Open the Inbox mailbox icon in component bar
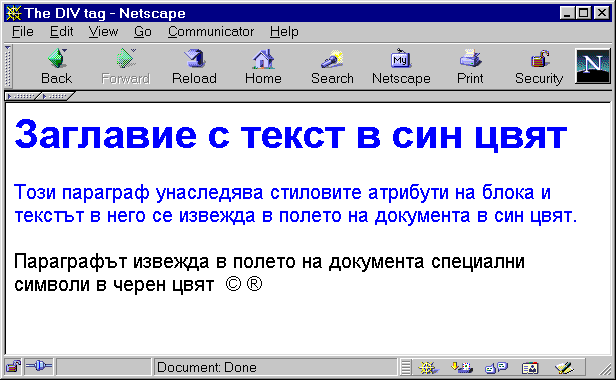 (x=462, y=368)
